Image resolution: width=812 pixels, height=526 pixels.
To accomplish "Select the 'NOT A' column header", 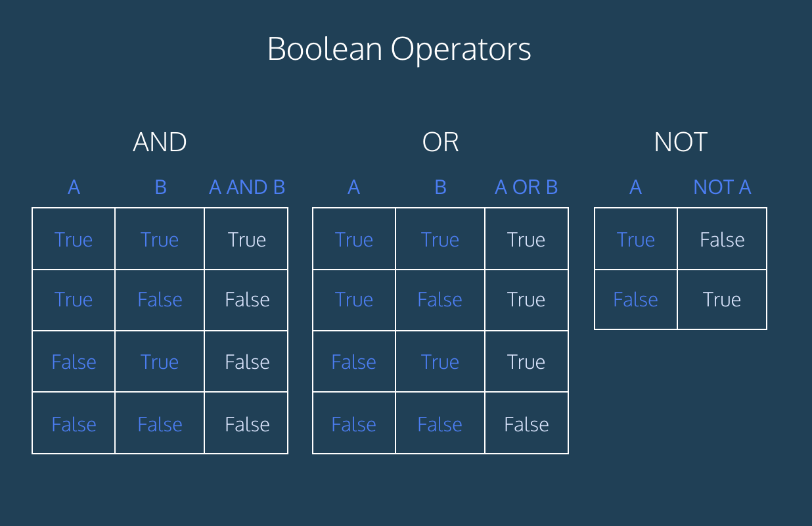I will [x=722, y=187].
